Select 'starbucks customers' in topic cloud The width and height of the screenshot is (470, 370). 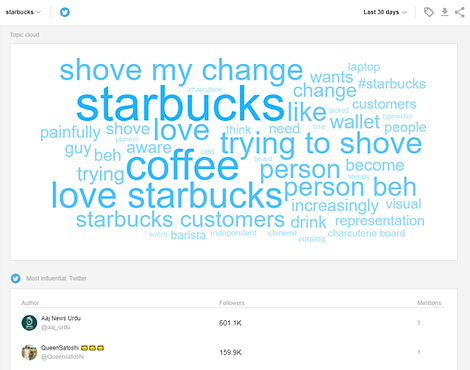(180, 220)
